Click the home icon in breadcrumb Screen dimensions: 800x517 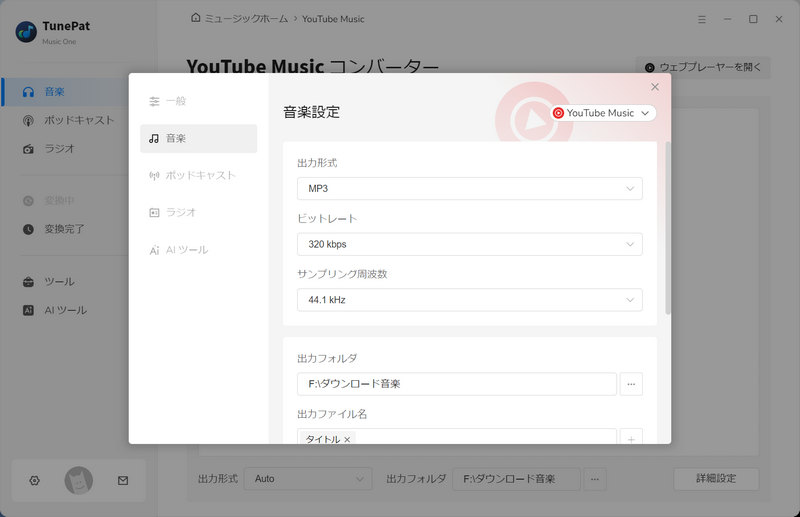(x=195, y=18)
